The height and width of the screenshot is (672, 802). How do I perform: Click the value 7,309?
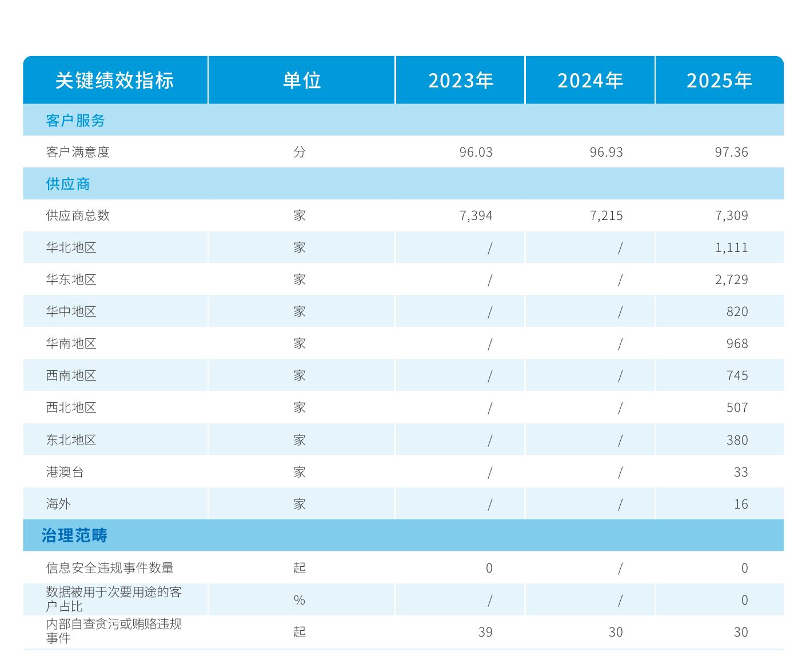click(x=732, y=215)
